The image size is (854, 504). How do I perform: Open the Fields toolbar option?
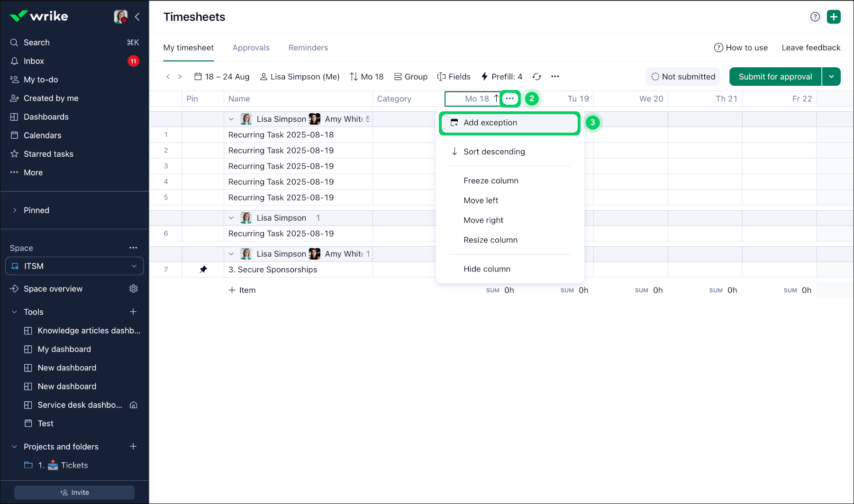click(454, 77)
